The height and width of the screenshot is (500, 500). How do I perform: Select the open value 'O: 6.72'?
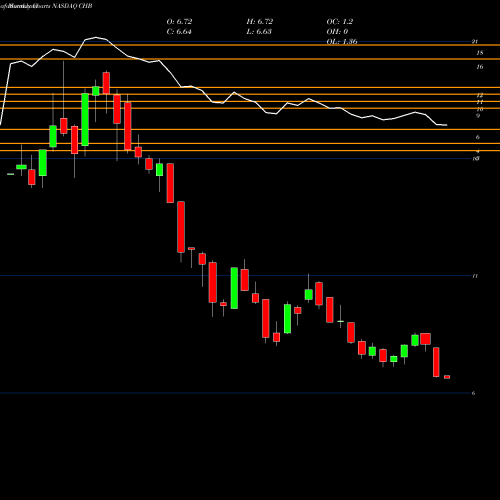click(179, 22)
